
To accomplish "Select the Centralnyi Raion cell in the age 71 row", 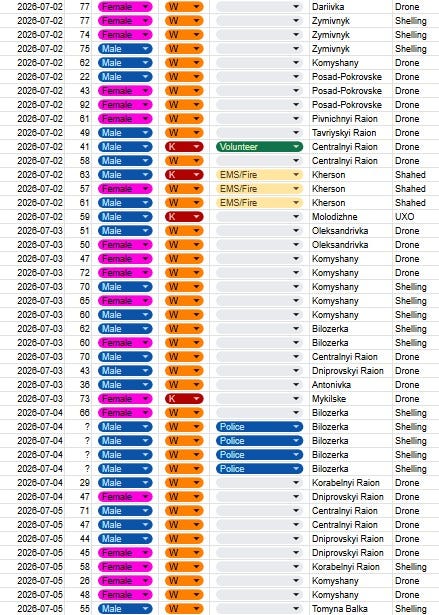I will point(351,511).
